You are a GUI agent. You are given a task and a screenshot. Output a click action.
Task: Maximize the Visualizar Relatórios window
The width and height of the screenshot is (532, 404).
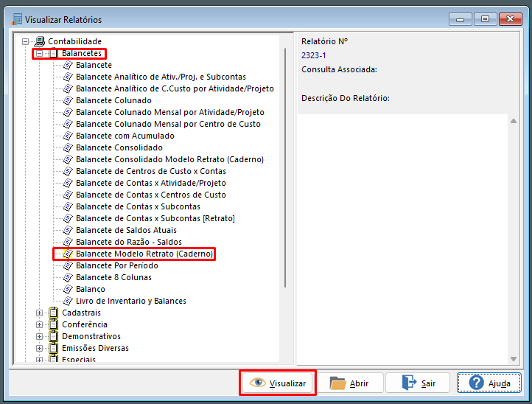[485, 19]
